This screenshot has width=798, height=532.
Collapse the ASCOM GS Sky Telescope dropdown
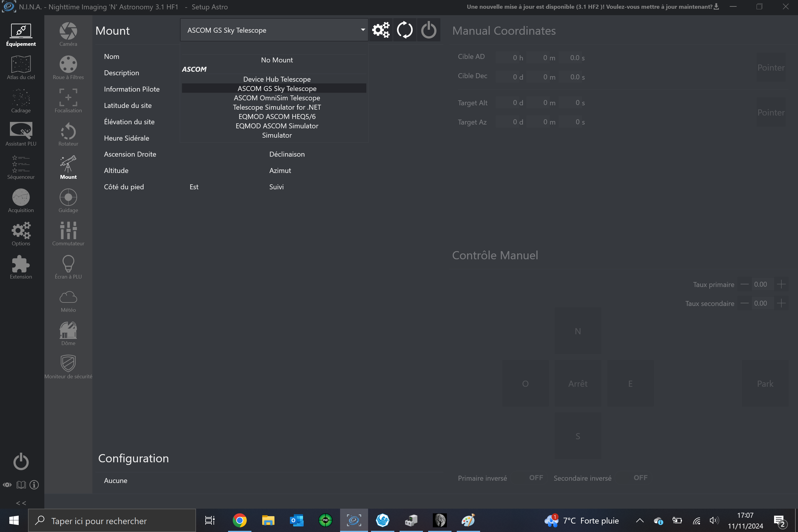(x=363, y=30)
